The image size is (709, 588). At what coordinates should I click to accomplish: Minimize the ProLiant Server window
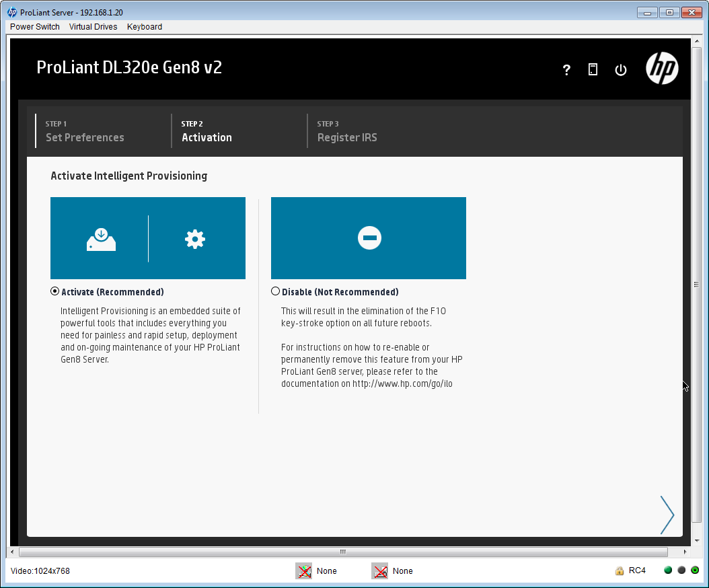(647, 13)
